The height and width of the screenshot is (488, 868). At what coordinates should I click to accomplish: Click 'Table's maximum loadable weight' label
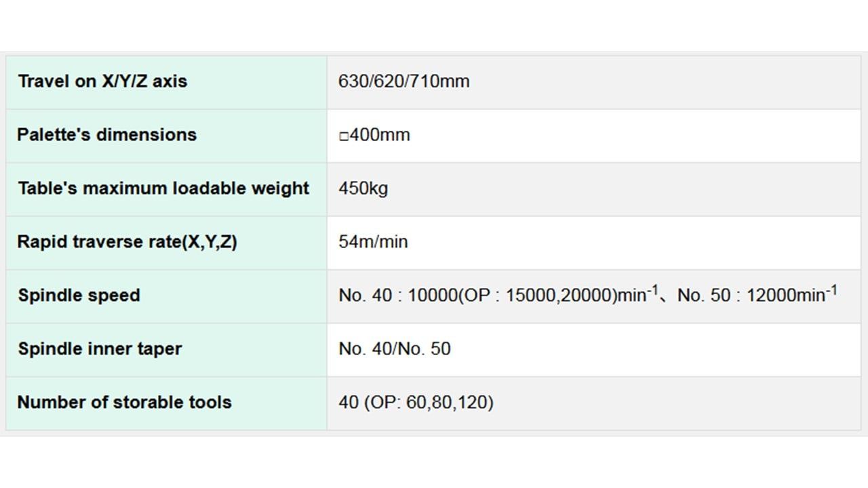point(163,188)
